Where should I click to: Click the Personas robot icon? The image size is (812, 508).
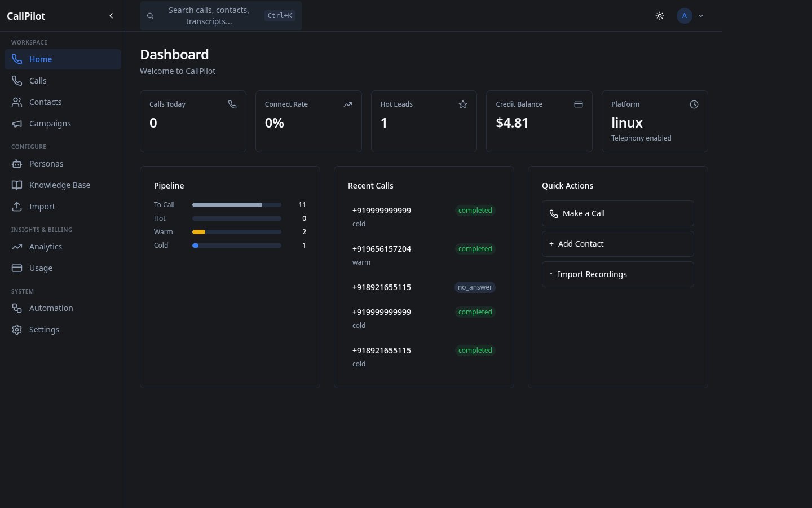point(17,164)
